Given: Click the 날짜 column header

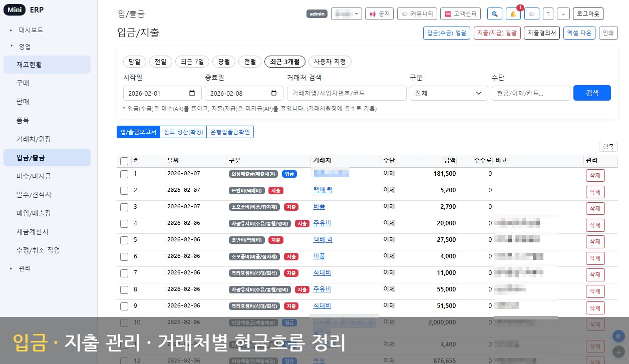Looking at the screenshot, I should tap(173, 161).
